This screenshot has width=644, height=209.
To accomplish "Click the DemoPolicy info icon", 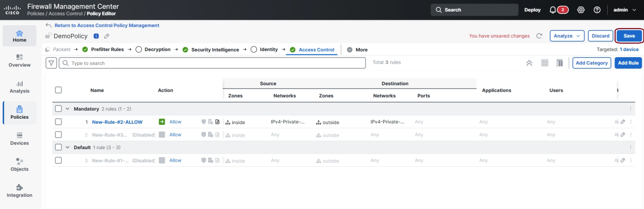I will coord(96,36).
